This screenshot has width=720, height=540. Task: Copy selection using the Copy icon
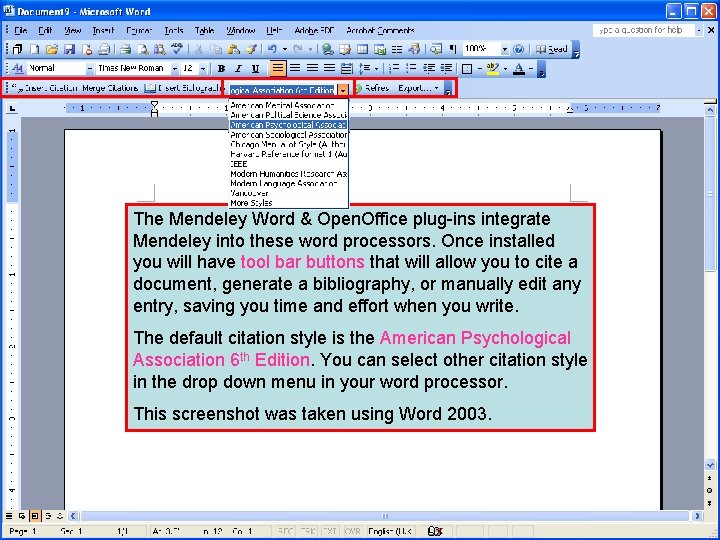[x=216, y=49]
